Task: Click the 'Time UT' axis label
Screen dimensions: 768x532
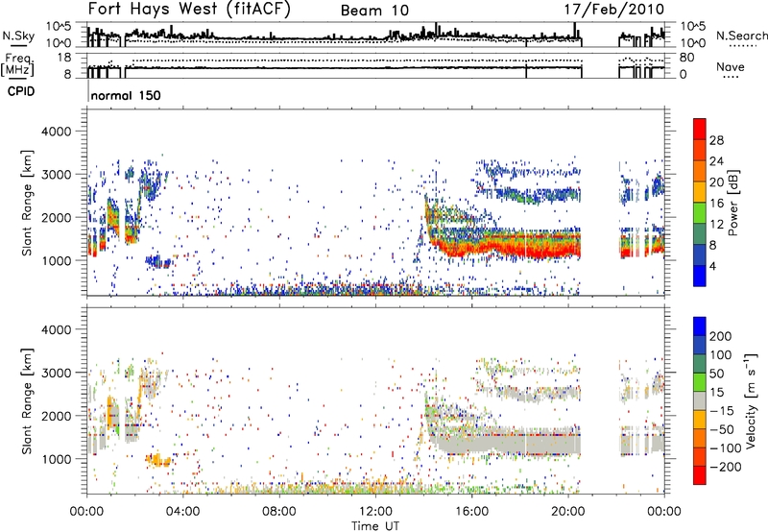Action: 375,526
